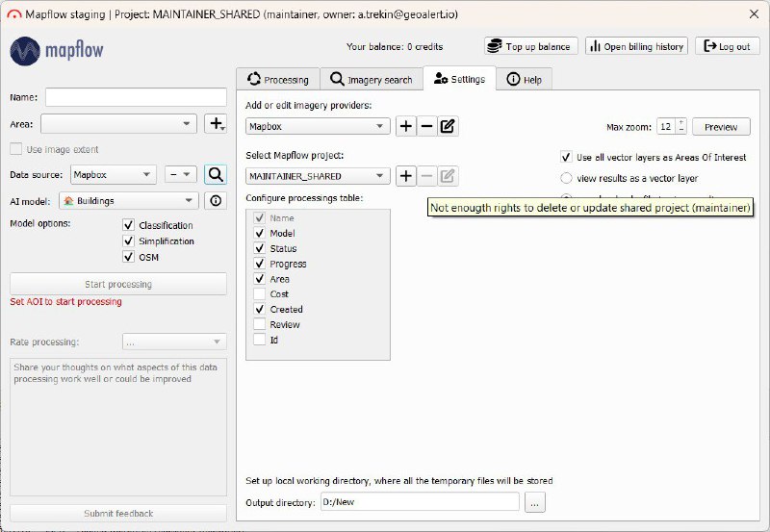This screenshot has height=532, width=770.
Task: Uncheck Created column checkbox
Action: point(260,309)
